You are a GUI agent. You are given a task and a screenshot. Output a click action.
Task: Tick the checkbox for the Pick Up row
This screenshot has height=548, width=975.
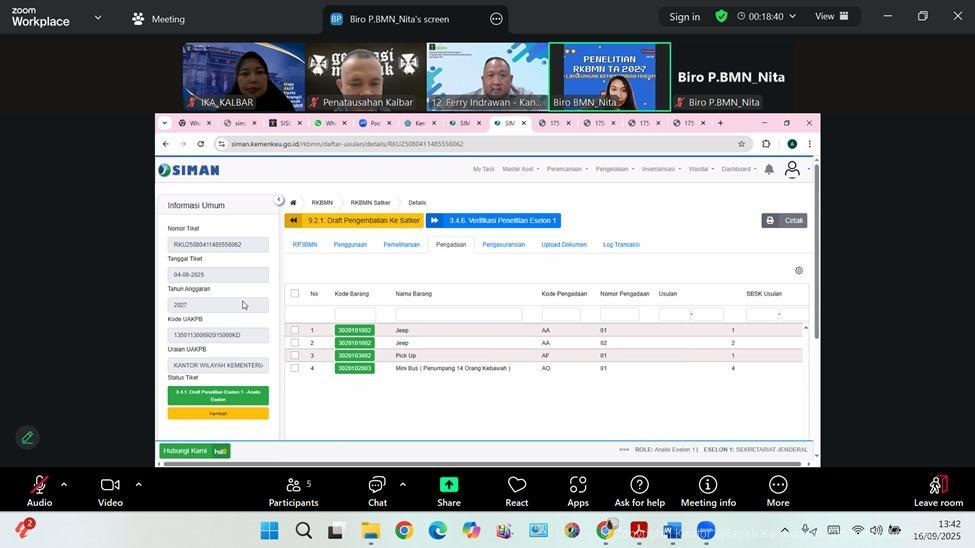click(294, 355)
